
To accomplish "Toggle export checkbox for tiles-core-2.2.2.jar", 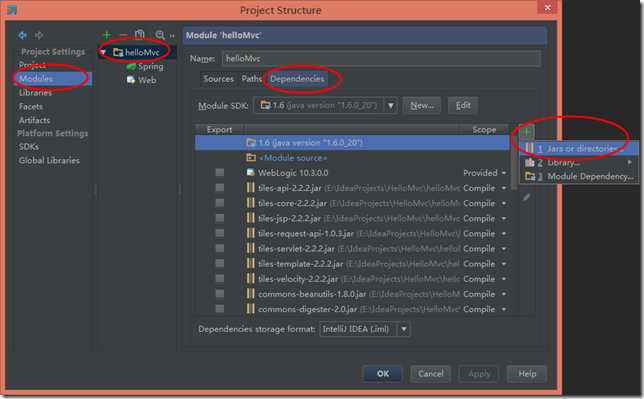I will 220,203.
